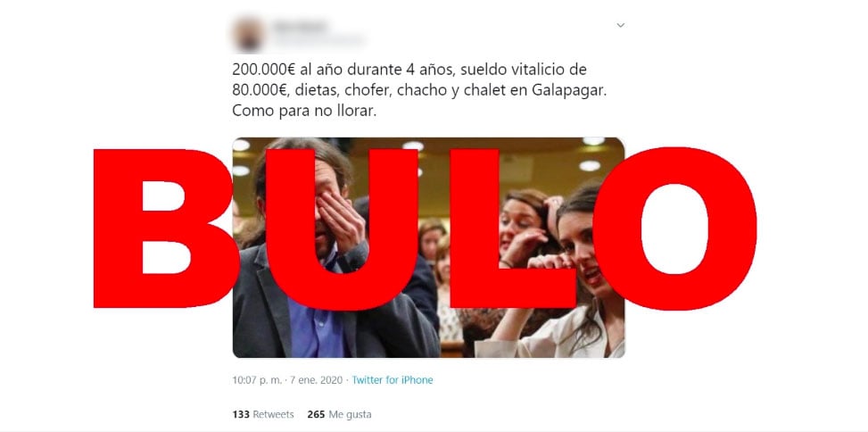Click the blurred account handle
Viewport: 868px width, 432px height.
pos(318,40)
